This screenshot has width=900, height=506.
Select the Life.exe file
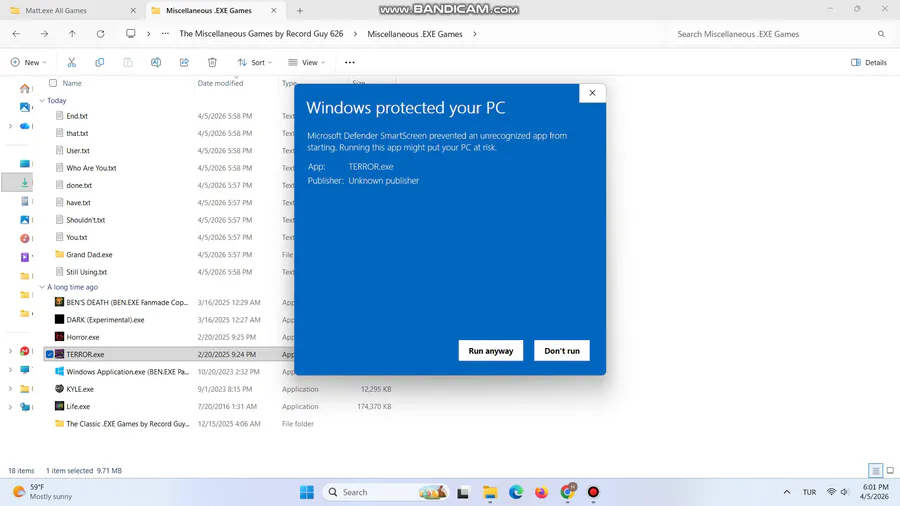click(78, 406)
